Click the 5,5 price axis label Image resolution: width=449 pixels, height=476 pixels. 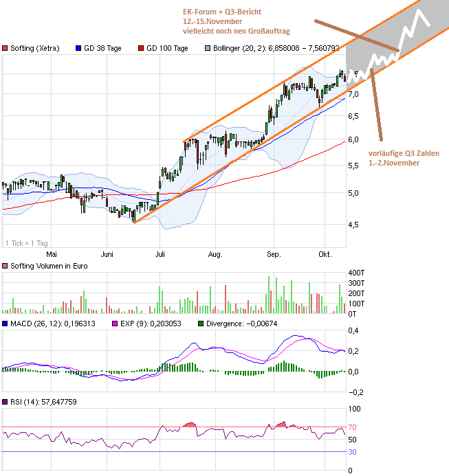353,166
